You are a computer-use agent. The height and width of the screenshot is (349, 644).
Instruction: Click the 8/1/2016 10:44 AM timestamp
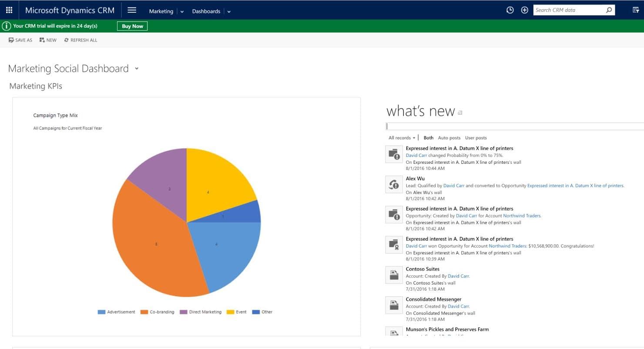pyautogui.click(x=425, y=169)
